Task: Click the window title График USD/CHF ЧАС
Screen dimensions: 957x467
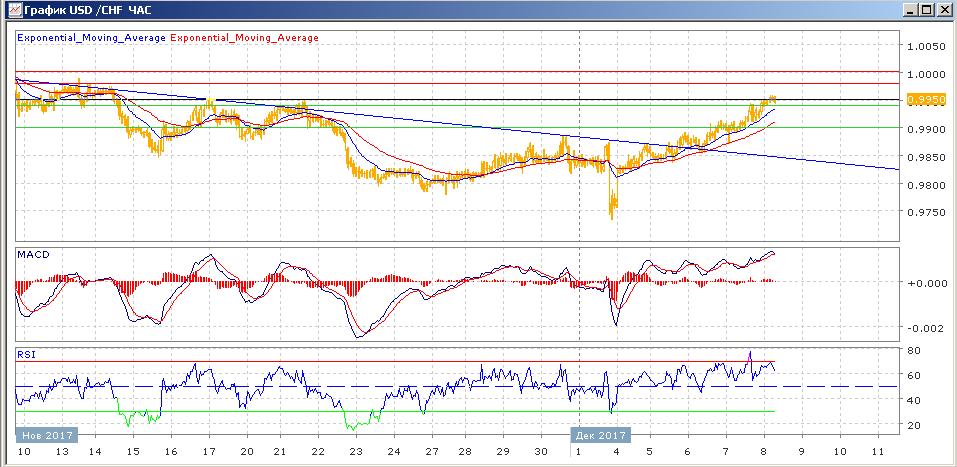Action: (x=88, y=10)
